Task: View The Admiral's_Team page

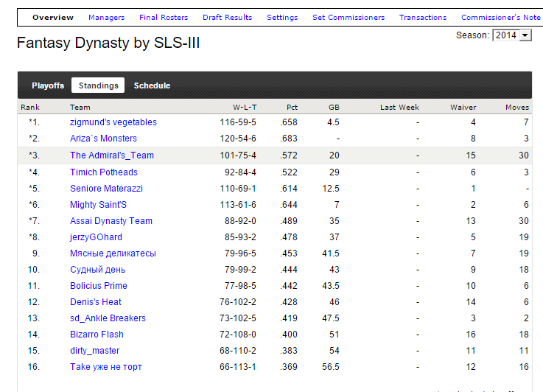Action: [112, 155]
